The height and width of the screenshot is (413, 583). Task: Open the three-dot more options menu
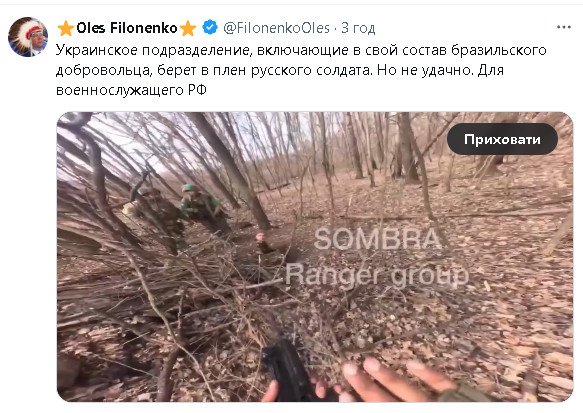564,27
